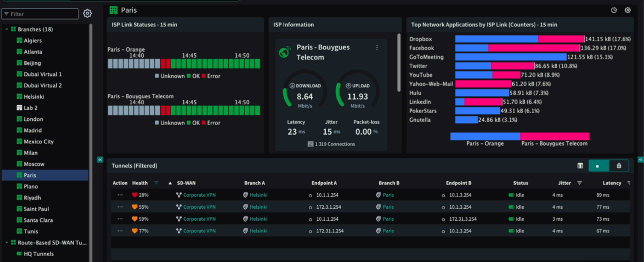
Task: Open the Tunnels column chooser icon
Action: tap(580, 166)
